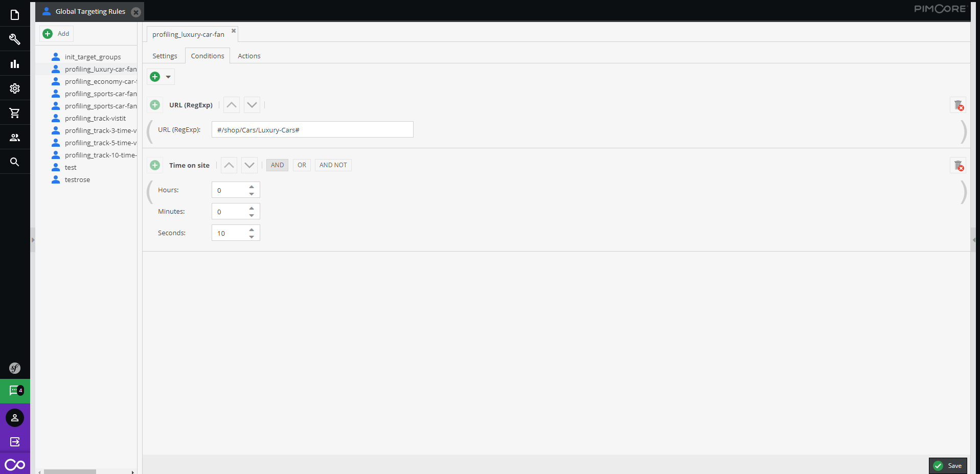Click the logout icon in sidebar
This screenshot has width=980, height=474.
tap(15, 442)
